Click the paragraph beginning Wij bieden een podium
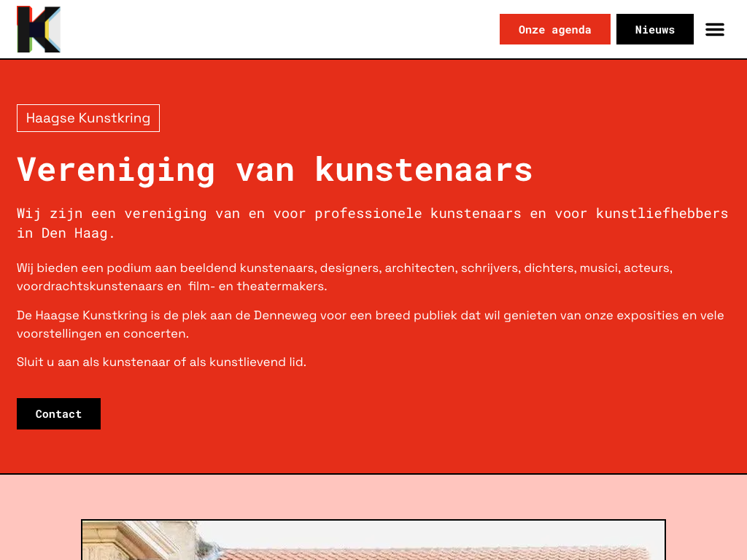This screenshot has width=747, height=560. tap(344, 277)
